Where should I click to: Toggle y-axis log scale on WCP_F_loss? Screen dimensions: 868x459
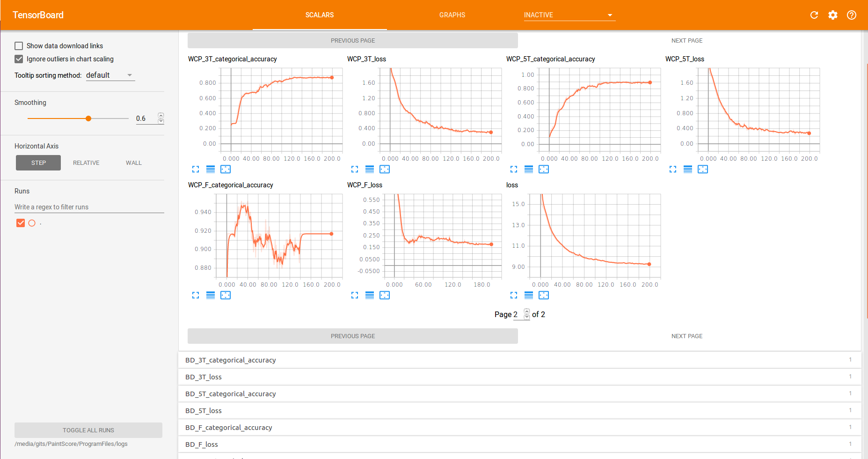click(370, 295)
